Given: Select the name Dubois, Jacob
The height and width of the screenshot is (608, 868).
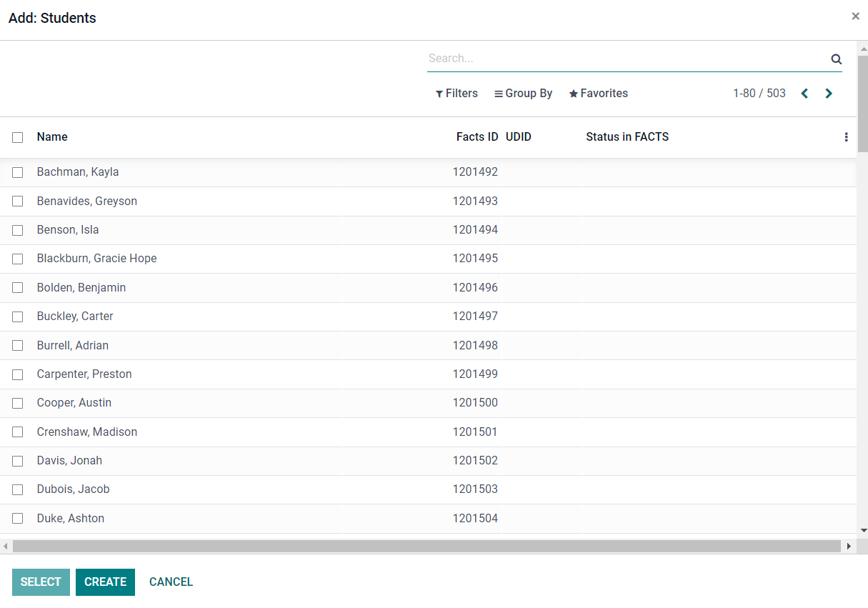Looking at the screenshot, I should [74, 489].
